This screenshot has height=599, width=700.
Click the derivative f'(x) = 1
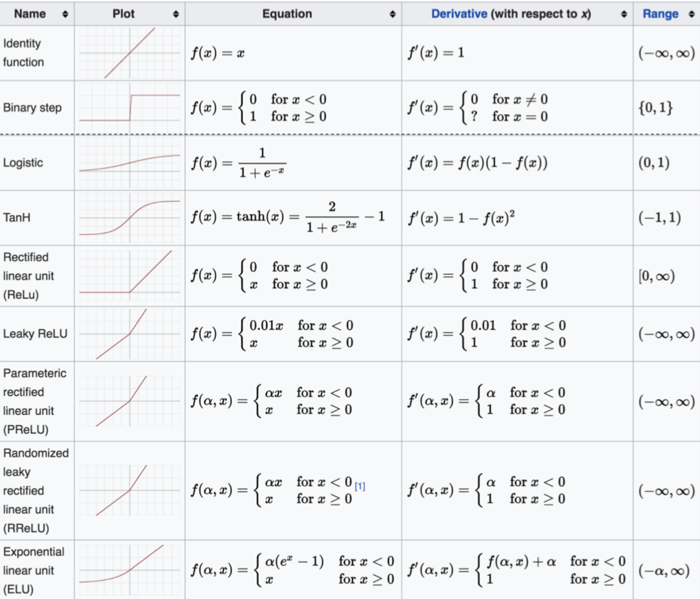[x=436, y=53]
